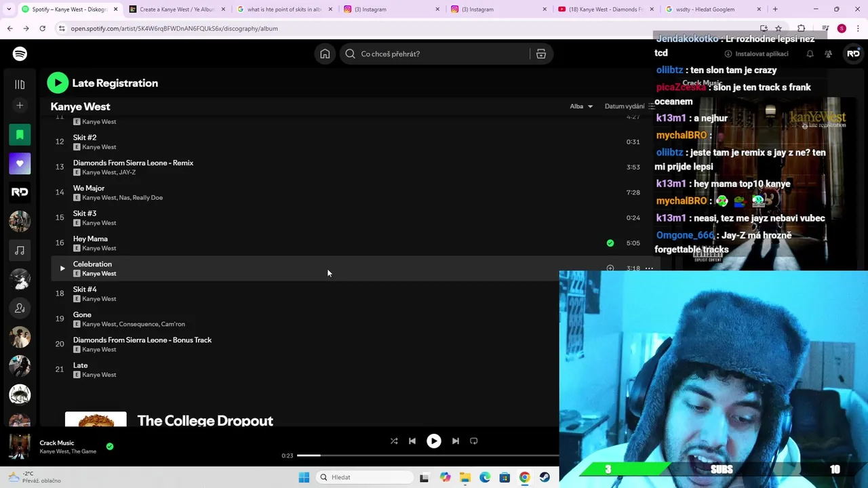Click the browser back arrow
Viewport: 868px width, 488px height.
pyautogui.click(x=10, y=28)
